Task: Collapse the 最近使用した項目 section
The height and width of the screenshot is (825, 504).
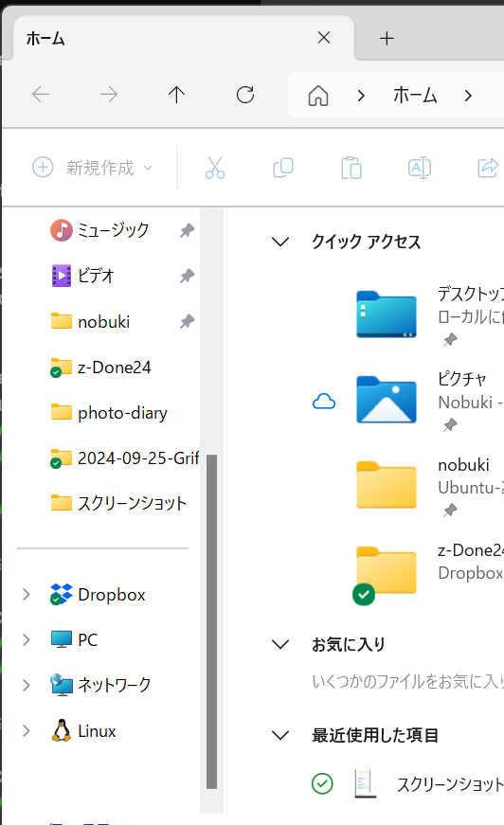Action: 280,736
